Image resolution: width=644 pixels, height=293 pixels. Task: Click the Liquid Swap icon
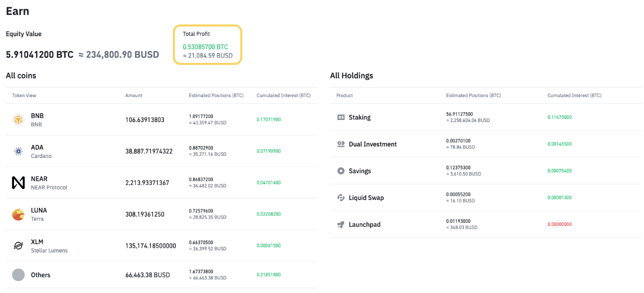341,198
